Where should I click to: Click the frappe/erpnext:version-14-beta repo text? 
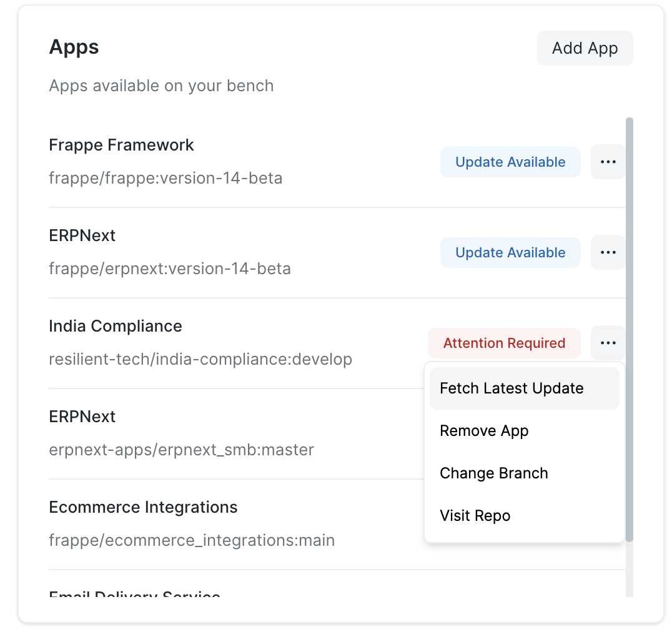tap(170, 269)
